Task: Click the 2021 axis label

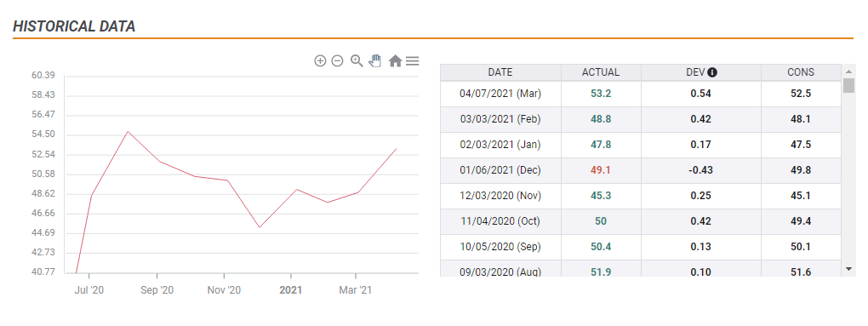Action: (291, 290)
